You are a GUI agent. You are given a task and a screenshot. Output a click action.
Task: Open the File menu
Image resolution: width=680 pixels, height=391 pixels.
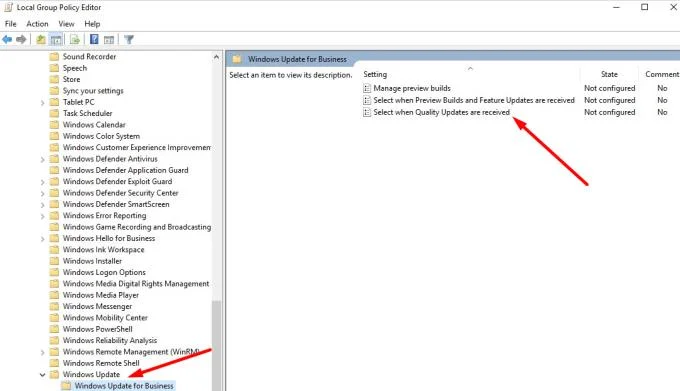click(10, 24)
